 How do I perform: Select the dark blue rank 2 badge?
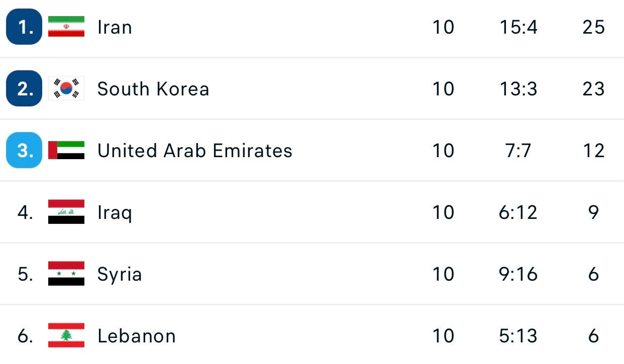click(24, 88)
